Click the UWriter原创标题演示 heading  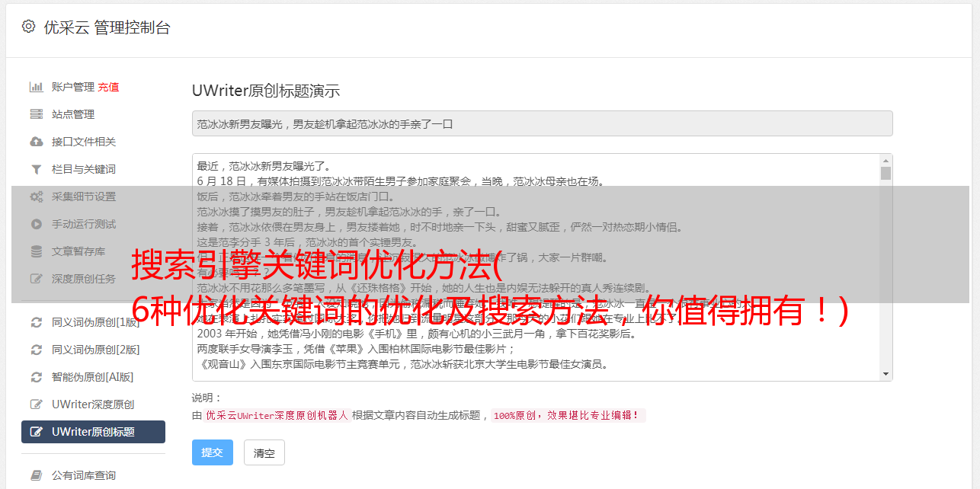(266, 91)
